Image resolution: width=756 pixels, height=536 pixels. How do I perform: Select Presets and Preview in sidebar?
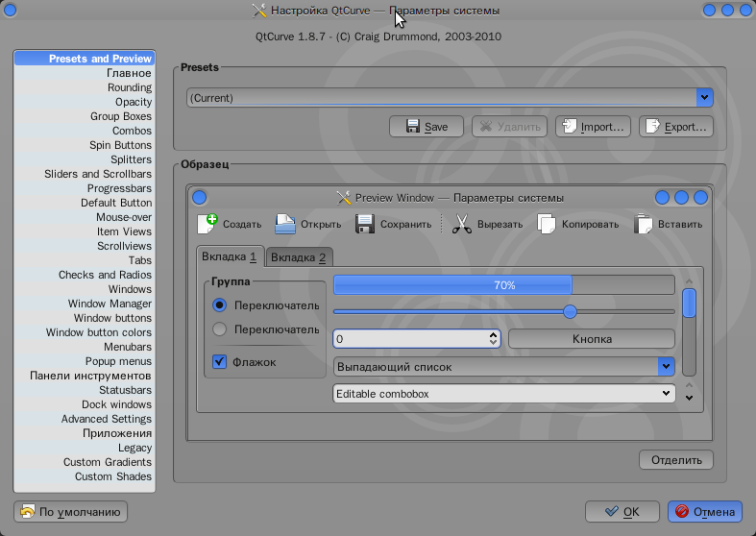[85, 59]
